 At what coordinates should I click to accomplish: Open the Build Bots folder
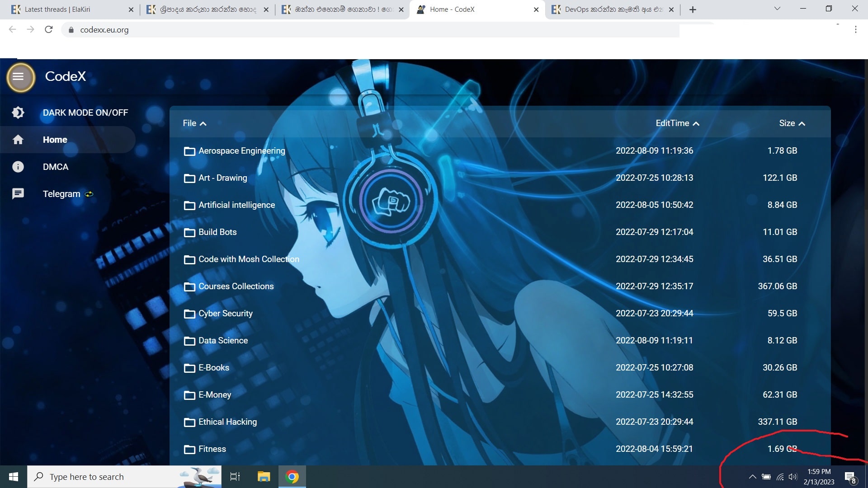coord(217,232)
